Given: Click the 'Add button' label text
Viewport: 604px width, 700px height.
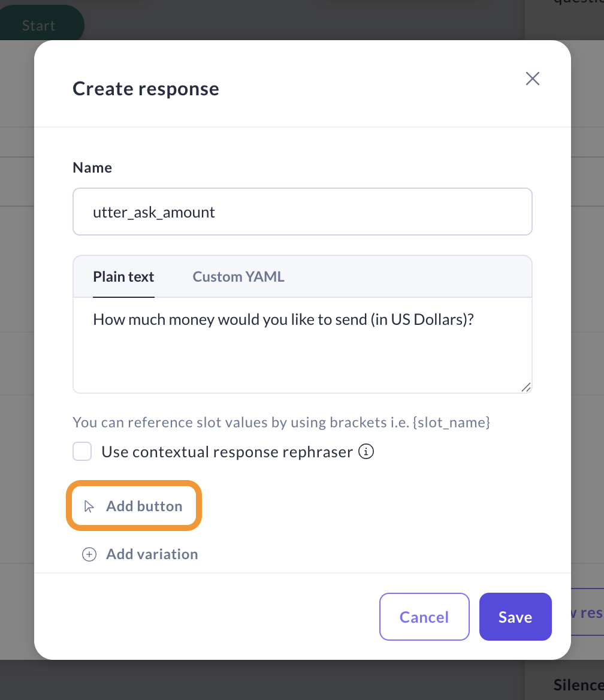Looking at the screenshot, I should click(x=144, y=506).
